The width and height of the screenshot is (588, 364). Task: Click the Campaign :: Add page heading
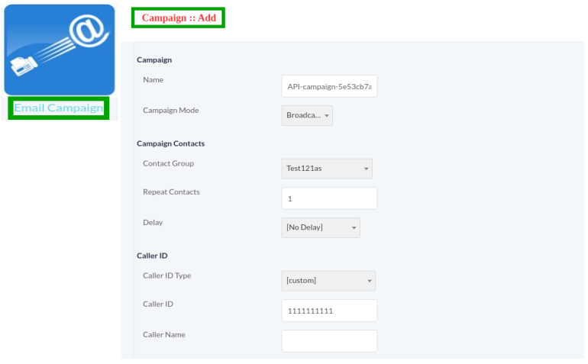click(x=178, y=18)
